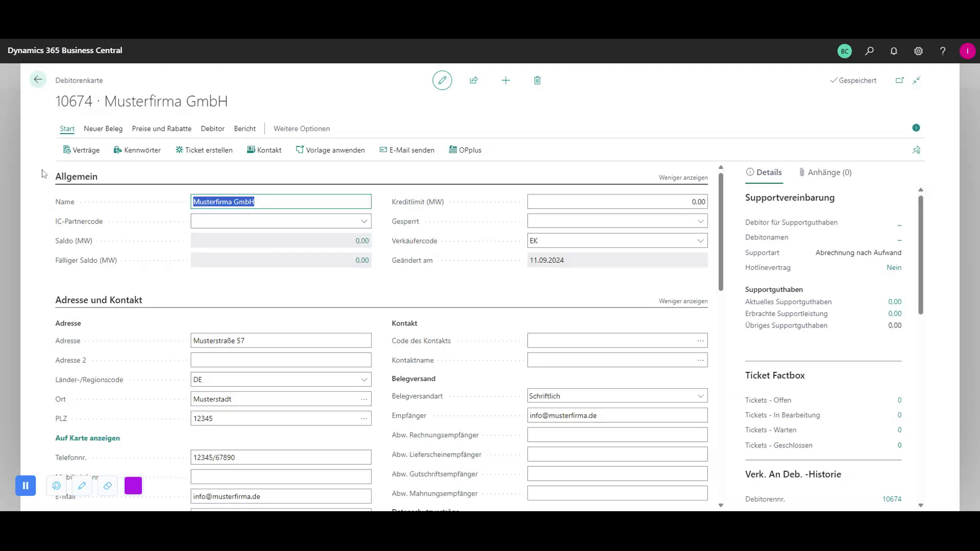
Task: Expand the Belegversandart dropdown
Action: click(x=700, y=396)
